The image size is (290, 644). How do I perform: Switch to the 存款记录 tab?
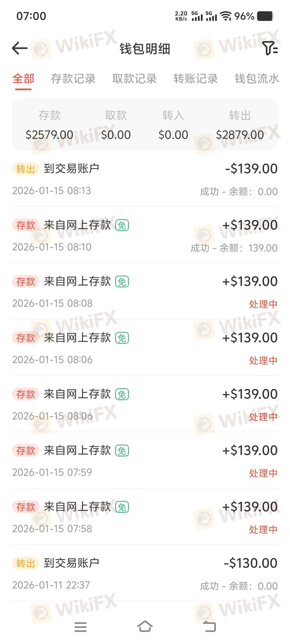(73, 79)
